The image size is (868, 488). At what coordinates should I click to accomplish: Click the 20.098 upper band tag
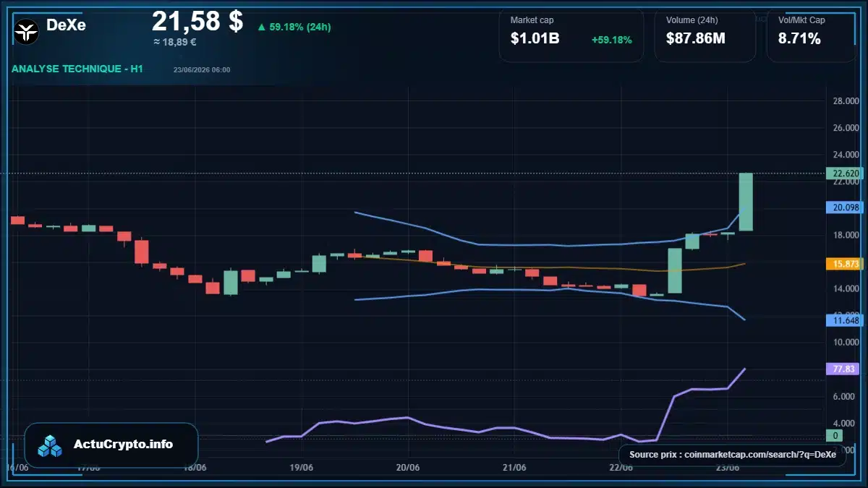846,207
